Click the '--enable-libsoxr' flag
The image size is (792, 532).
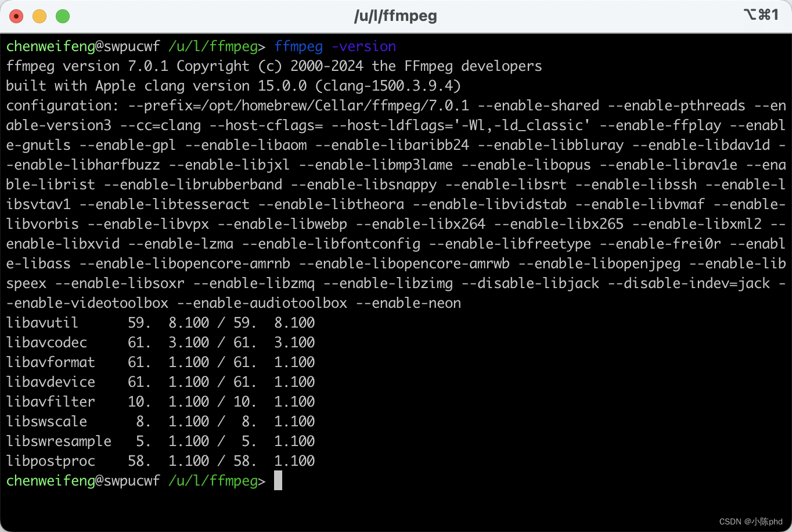pyautogui.click(x=120, y=283)
